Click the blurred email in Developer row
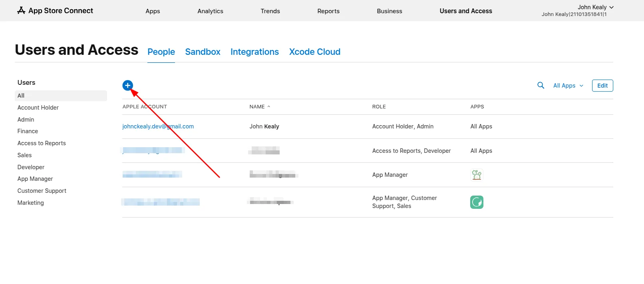Screen dimensions: 644x284 (153, 150)
